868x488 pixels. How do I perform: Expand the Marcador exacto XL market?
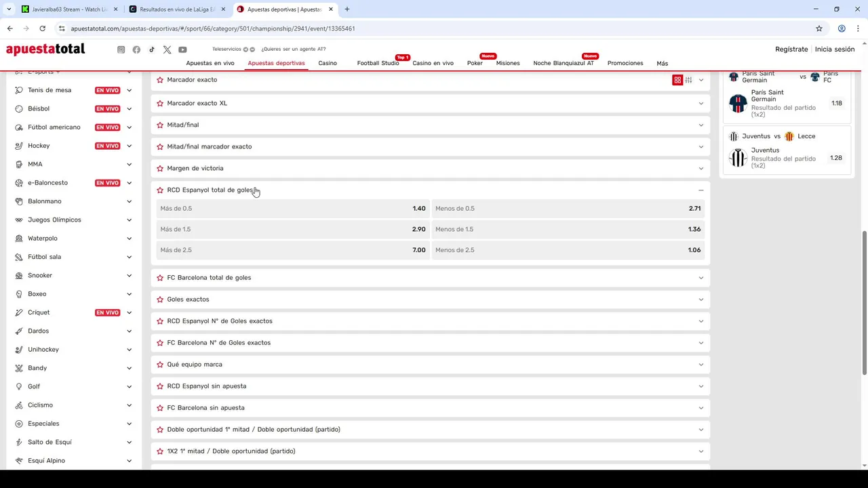(701, 103)
